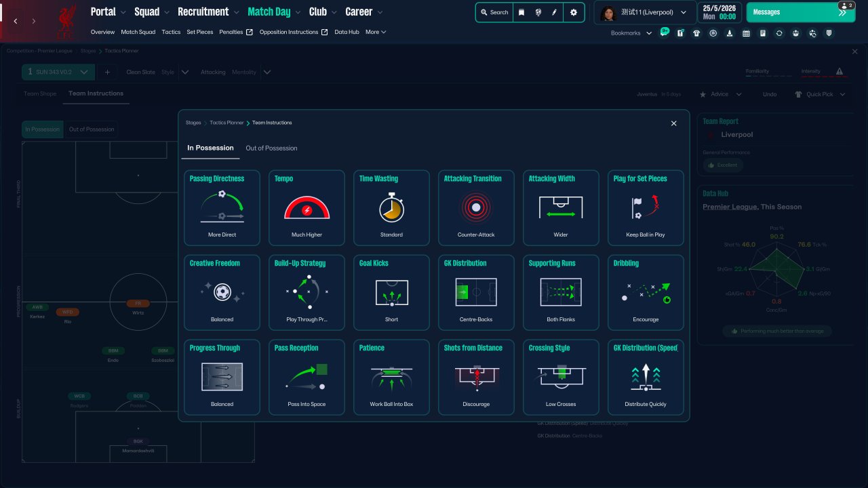Screen dimensions: 868x488
Task: Open the Shots from Distance card
Action: click(x=476, y=377)
